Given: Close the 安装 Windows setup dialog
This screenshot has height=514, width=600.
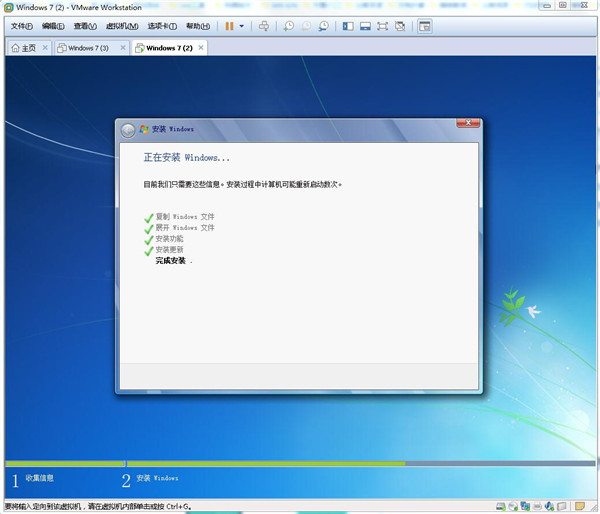Looking at the screenshot, I should click(468, 123).
